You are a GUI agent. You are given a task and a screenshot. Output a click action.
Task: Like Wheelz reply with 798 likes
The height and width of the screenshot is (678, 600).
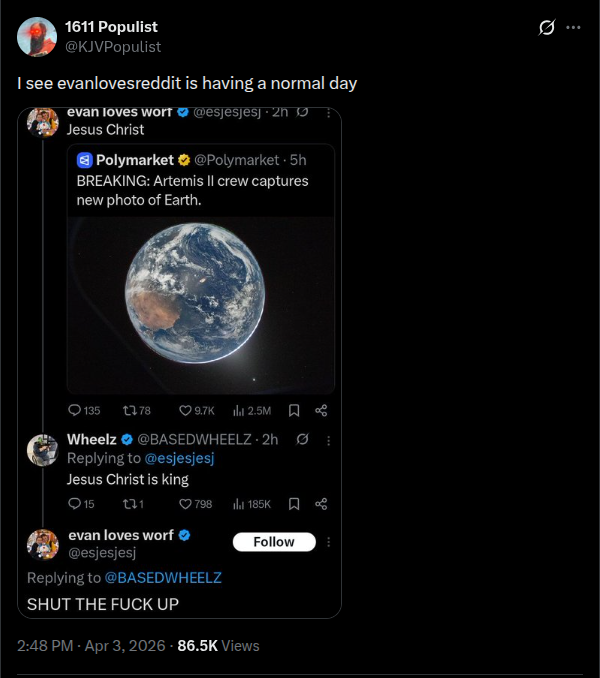[x=185, y=504]
